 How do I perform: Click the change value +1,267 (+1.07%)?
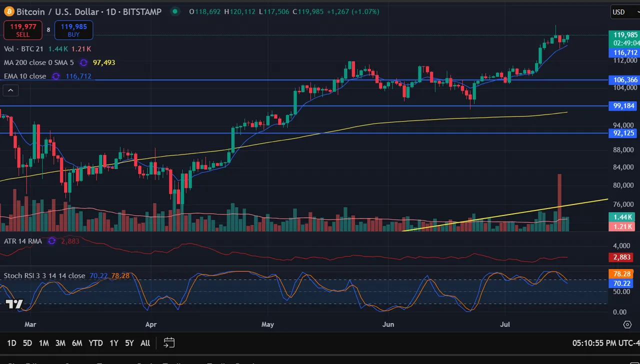pos(353,11)
